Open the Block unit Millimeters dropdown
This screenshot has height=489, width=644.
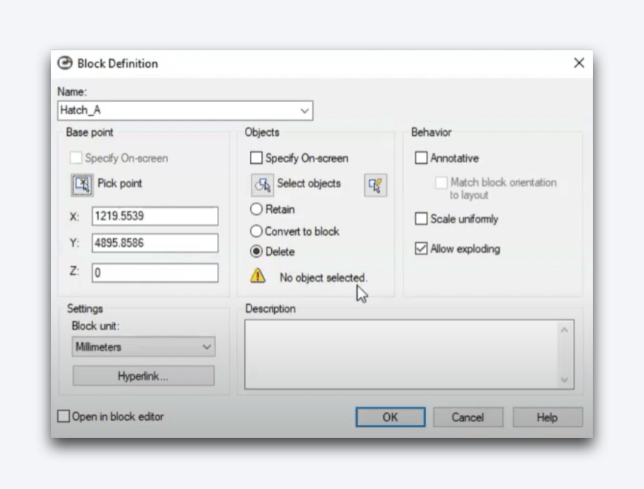207,347
